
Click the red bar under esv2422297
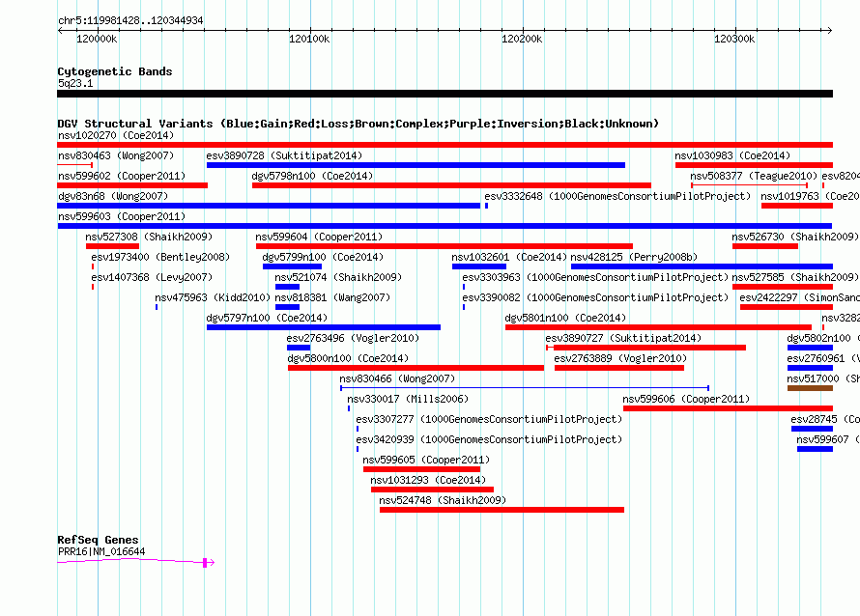[787, 307]
